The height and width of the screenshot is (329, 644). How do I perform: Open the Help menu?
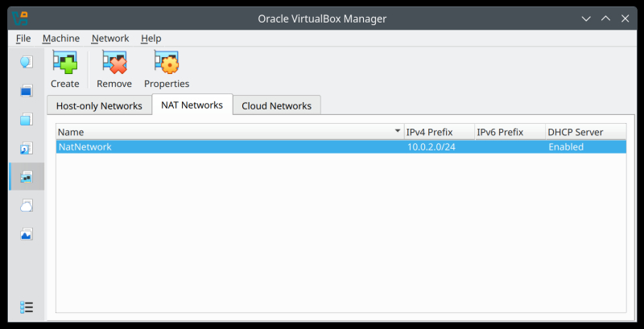click(x=151, y=39)
